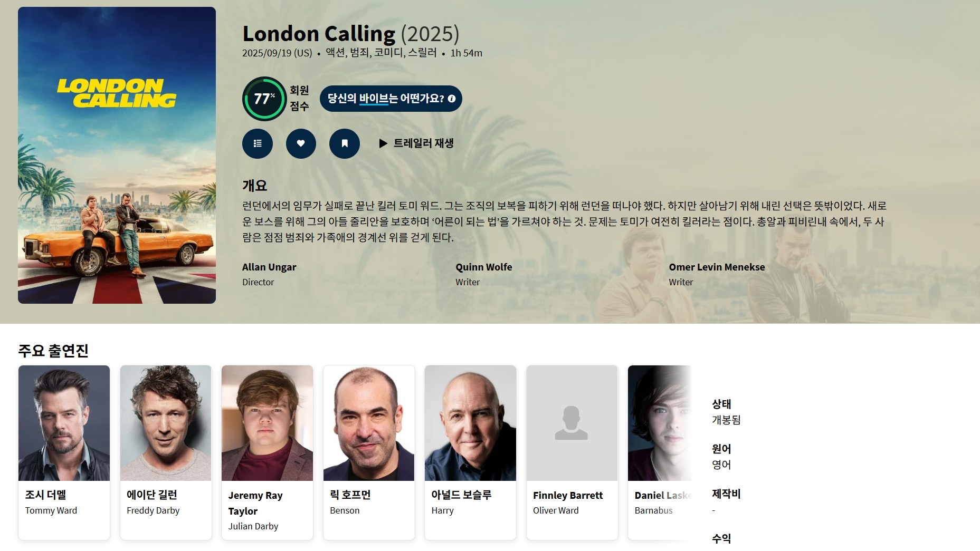
Task: Open the London Calling poster image
Action: [x=117, y=155]
